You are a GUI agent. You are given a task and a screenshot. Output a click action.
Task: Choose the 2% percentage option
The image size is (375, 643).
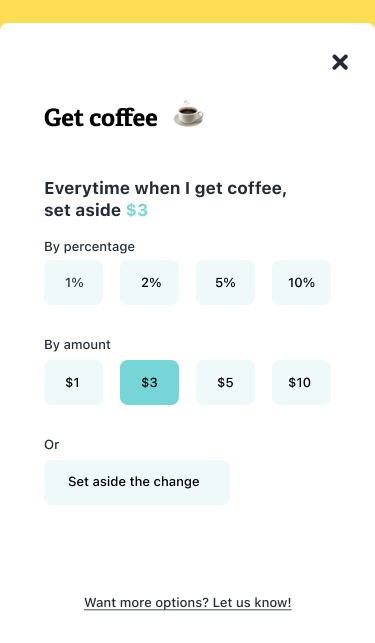(149, 283)
